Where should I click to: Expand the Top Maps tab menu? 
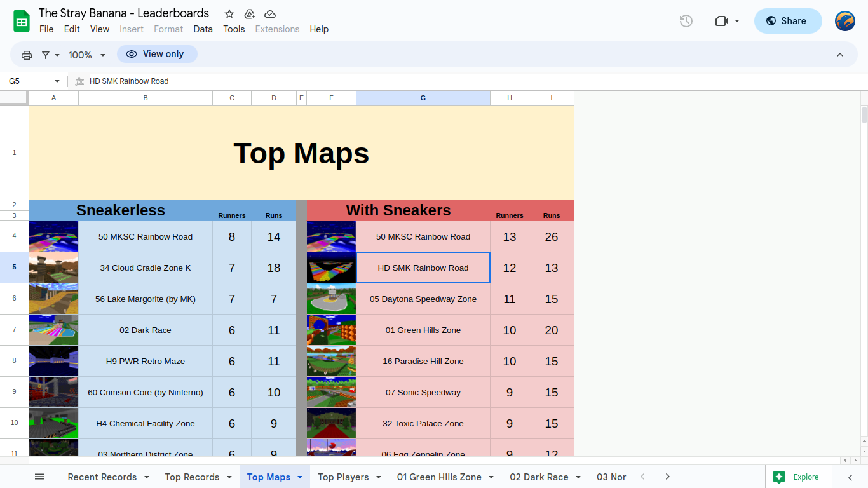[300, 477]
